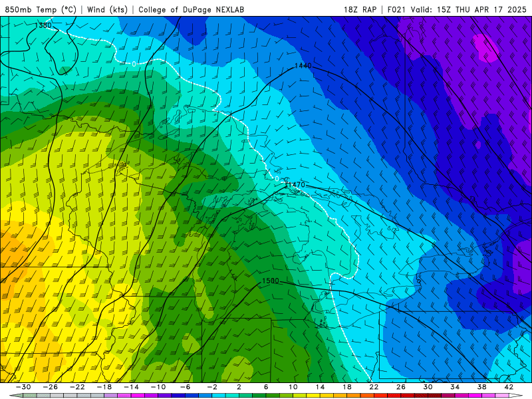Click the -2 color scale label
Image resolution: width=532 pixels, height=399 pixels.
[x=212, y=387]
